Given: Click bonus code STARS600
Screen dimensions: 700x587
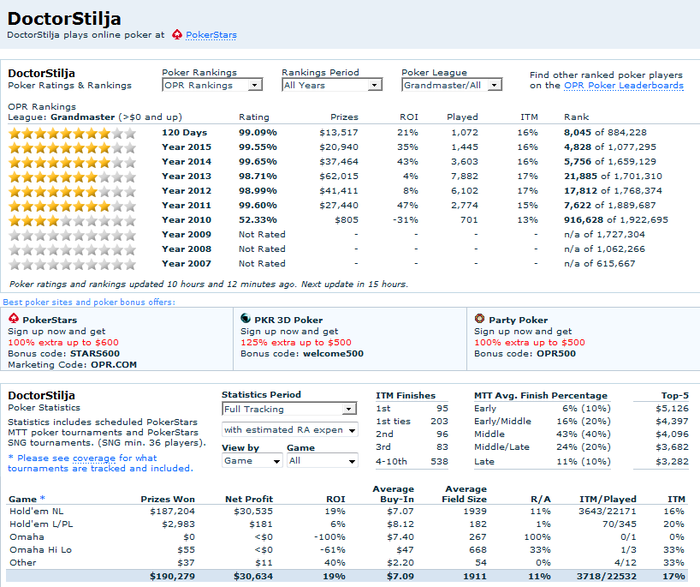Looking at the screenshot, I should [95, 354].
